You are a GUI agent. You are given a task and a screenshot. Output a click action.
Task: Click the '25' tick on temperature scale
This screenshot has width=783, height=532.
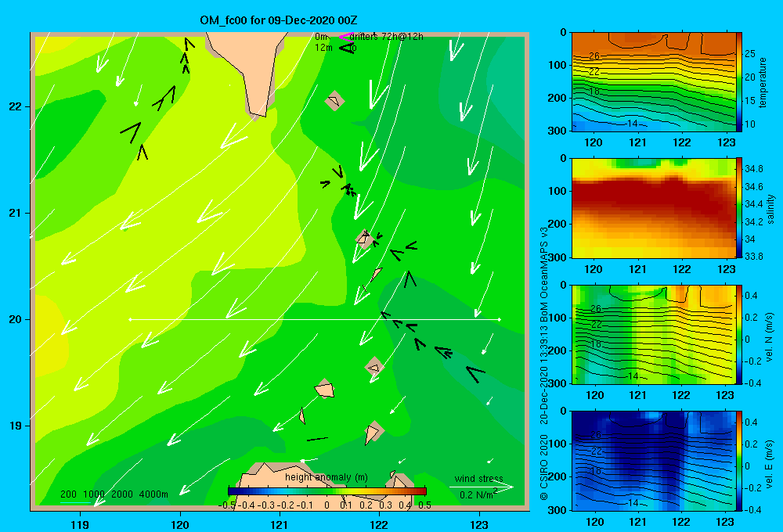point(750,54)
